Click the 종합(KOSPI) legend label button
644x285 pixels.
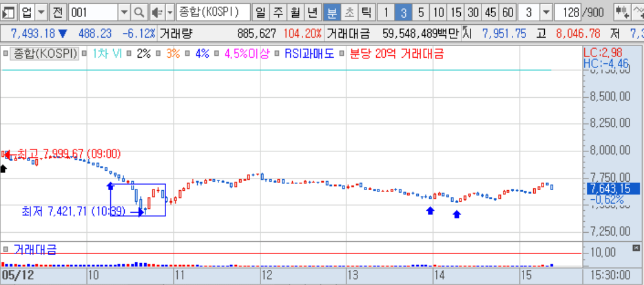44,53
